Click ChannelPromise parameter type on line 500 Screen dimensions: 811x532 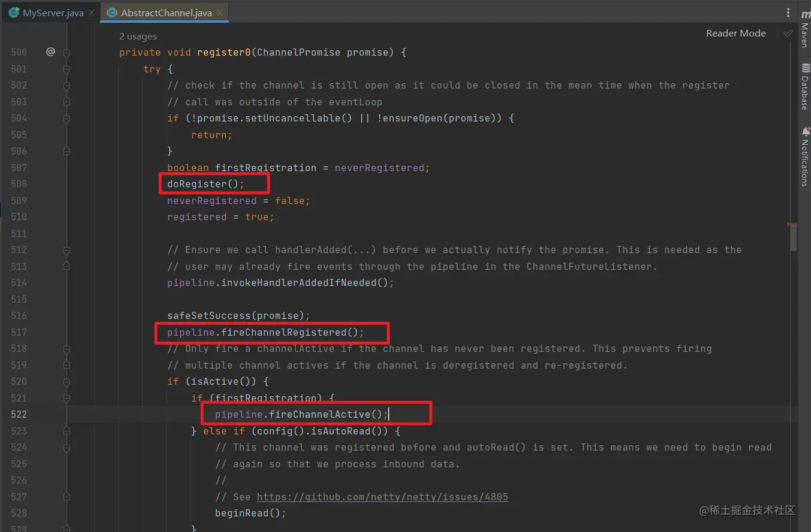click(x=298, y=53)
